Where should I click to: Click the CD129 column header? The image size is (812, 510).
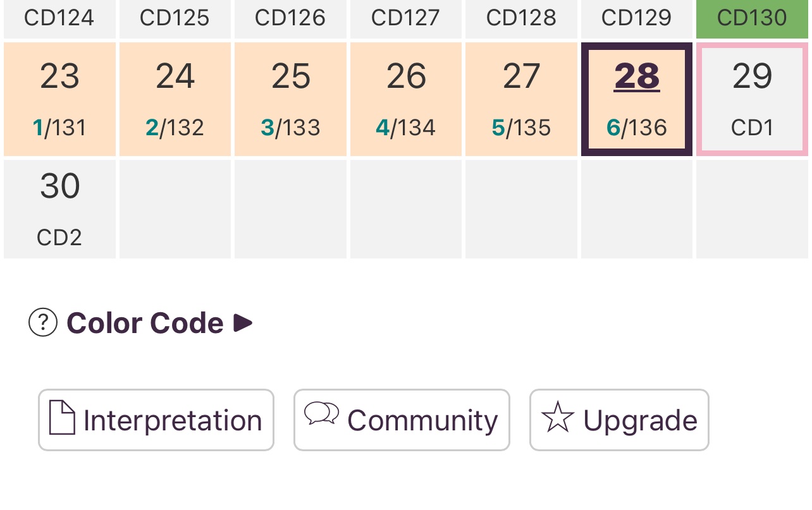click(x=637, y=18)
